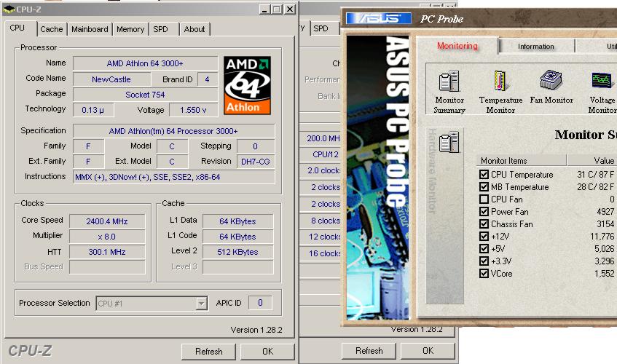617x364 pixels.
Task: Click Hardware Monitor sidebar summary icon
Action: [x=449, y=142]
